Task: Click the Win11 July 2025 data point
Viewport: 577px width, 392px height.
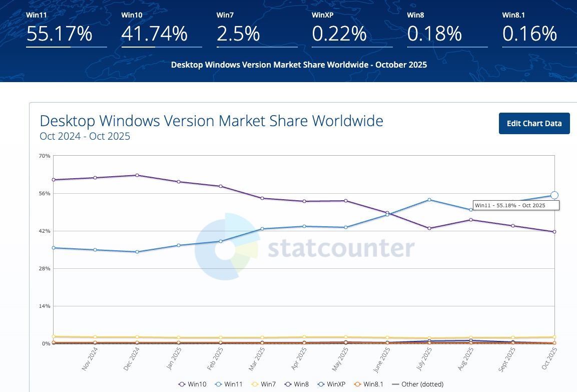Action: pyautogui.click(x=429, y=200)
